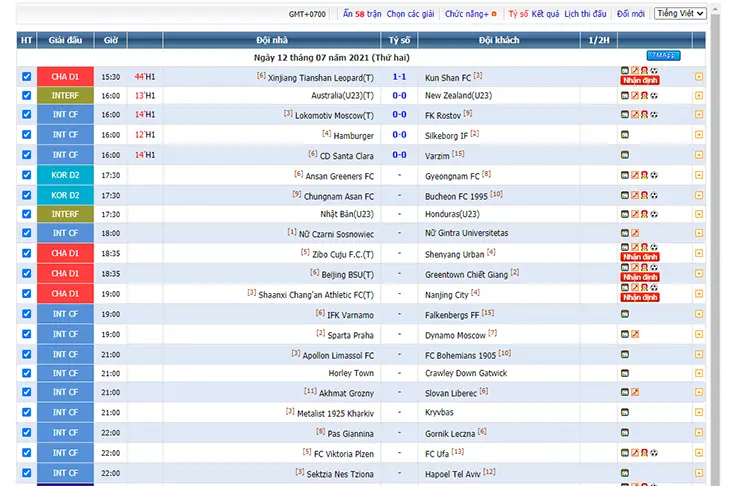Toggle checkbox for Zibo Cuju F.C. match
The height and width of the screenshot is (486, 750).
(x=27, y=254)
